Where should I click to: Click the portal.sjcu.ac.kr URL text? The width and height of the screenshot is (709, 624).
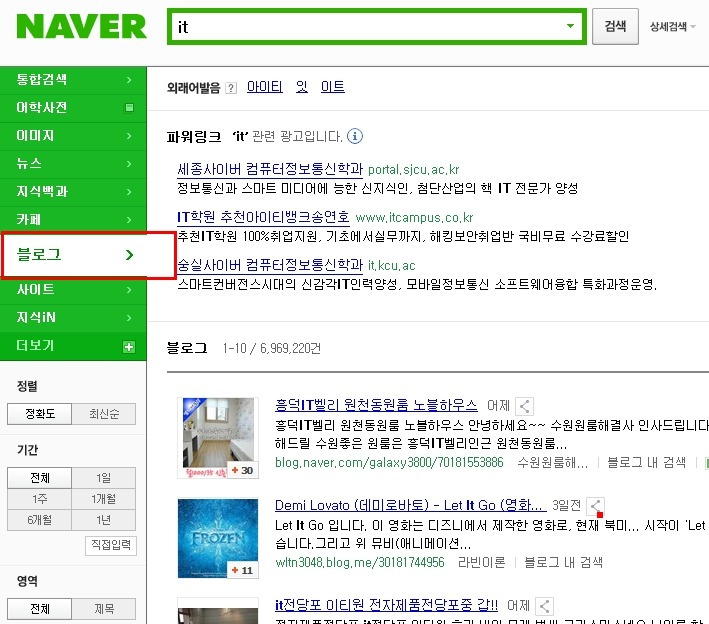point(413,170)
